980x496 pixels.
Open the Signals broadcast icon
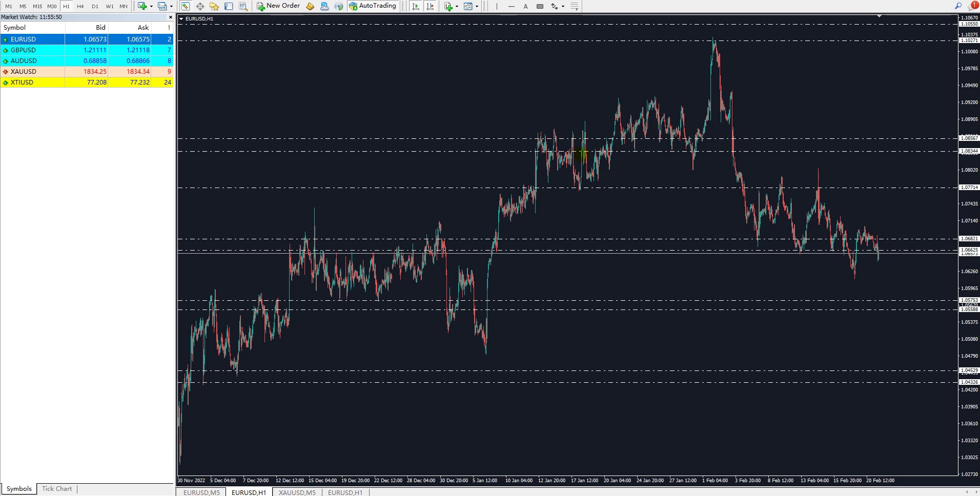tap(339, 6)
